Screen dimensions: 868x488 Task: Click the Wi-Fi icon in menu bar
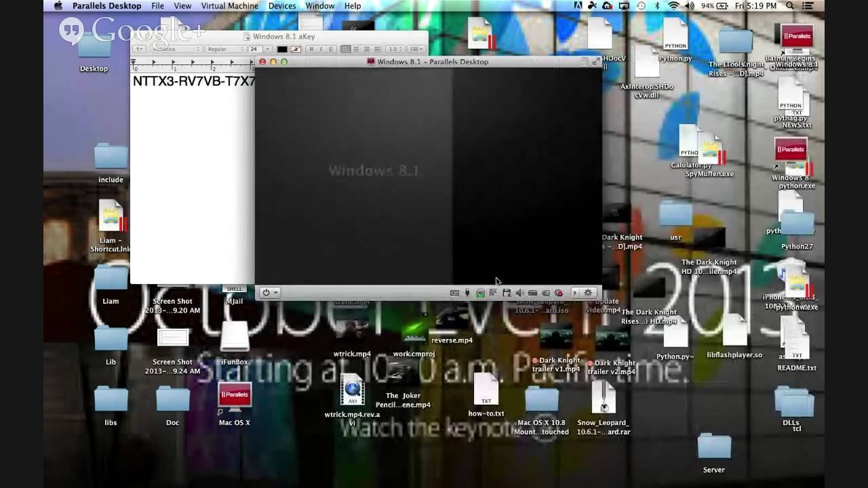[x=673, y=5]
